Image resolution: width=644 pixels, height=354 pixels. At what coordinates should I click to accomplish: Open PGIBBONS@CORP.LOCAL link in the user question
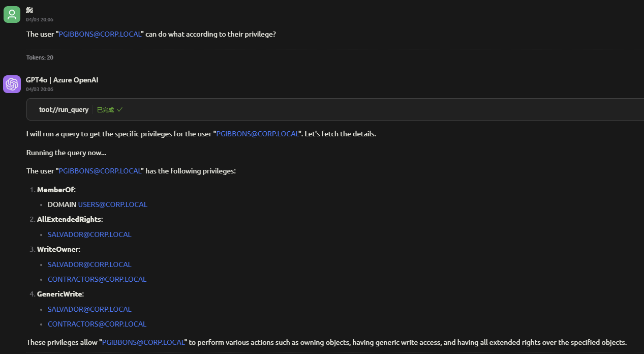(100, 34)
